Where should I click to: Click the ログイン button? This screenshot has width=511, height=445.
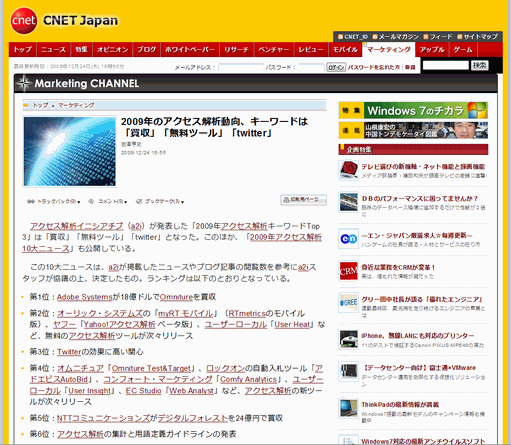click(x=336, y=67)
